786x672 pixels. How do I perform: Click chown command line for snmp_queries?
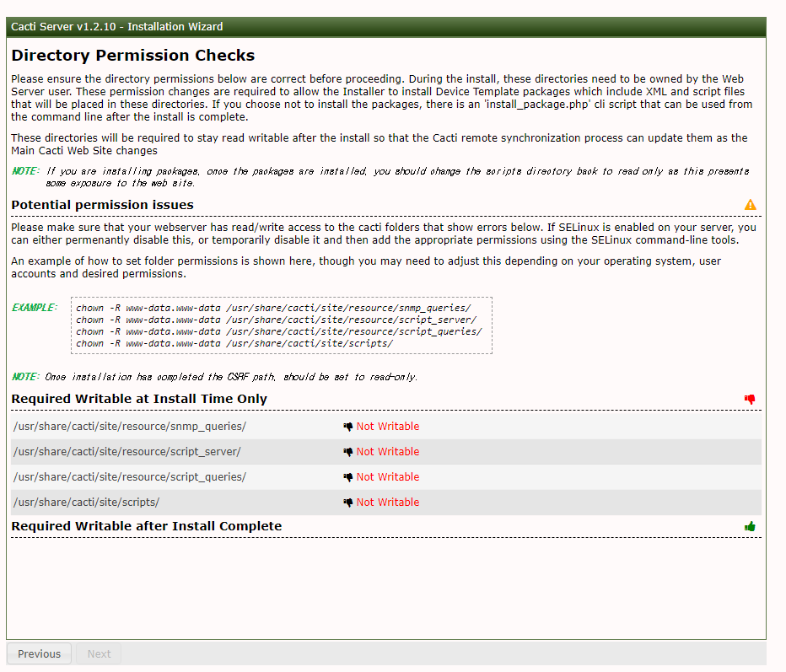pyautogui.click(x=273, y=308)
